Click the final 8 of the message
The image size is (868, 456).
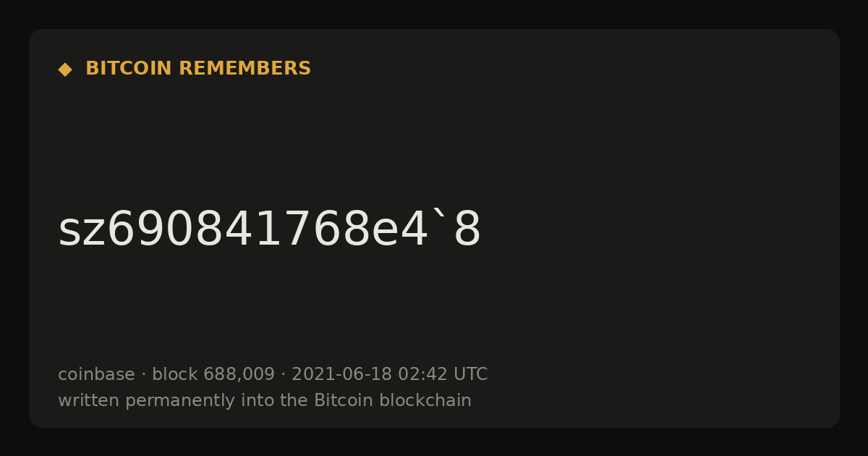467,230
